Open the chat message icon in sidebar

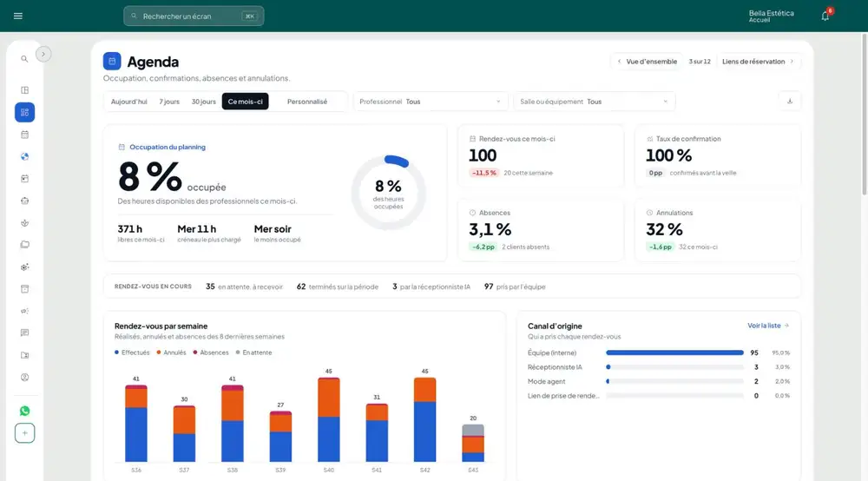(x=24, y=333)
